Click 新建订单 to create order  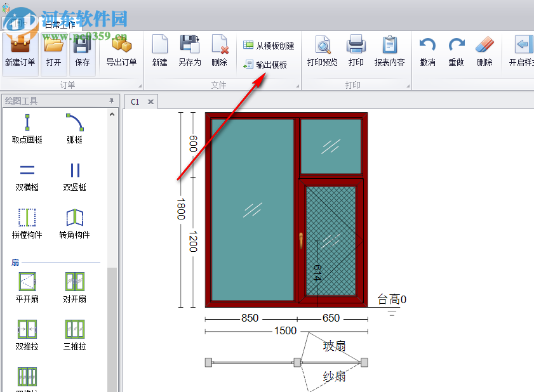(x=20, y=51)
